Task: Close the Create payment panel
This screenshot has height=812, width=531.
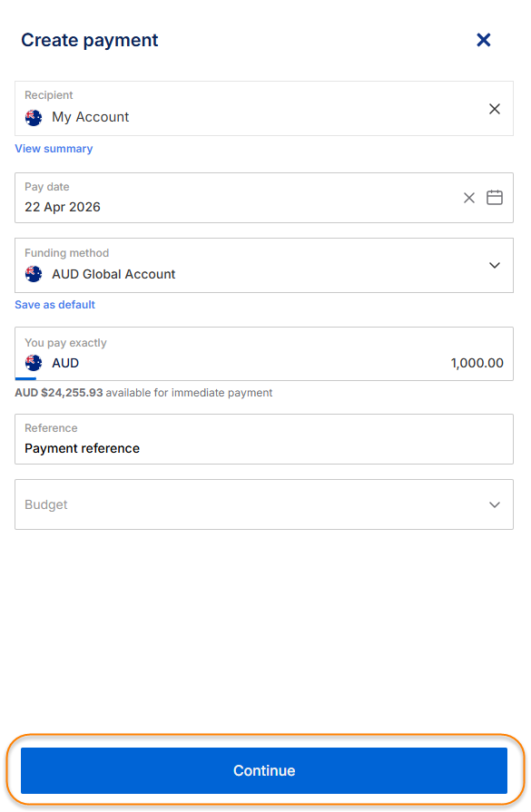Action: 483,40
